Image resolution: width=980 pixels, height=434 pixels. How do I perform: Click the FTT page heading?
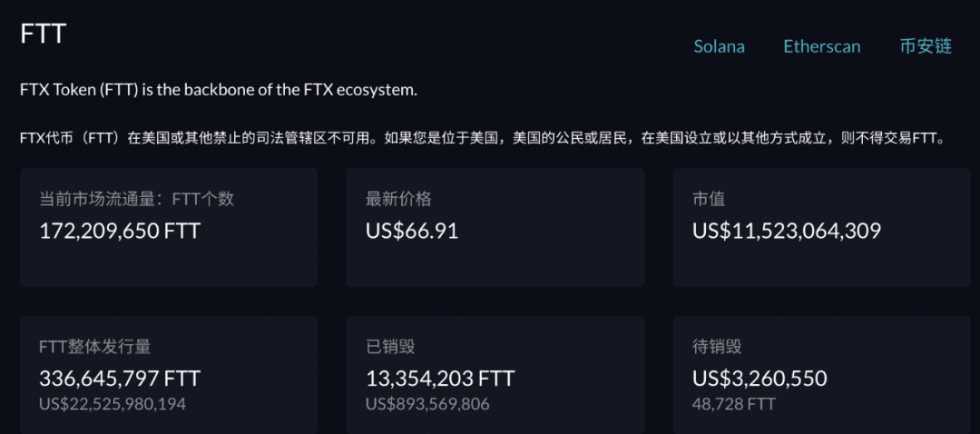pyautogui.click(x=44, y=34)
